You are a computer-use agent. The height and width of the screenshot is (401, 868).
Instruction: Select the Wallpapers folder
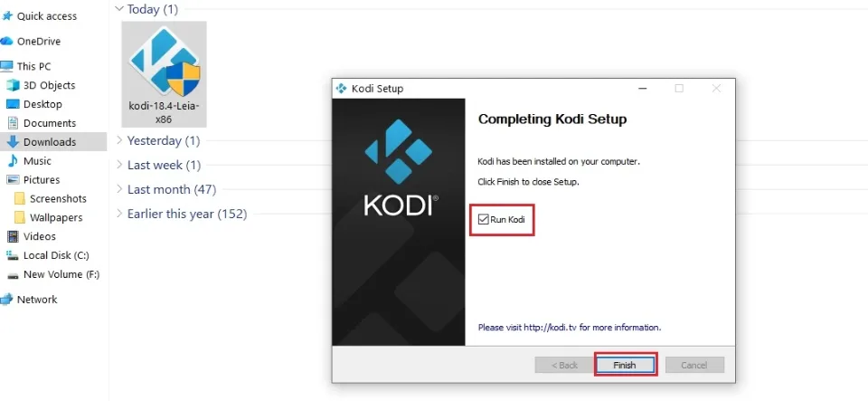pyautogui.click(x=55, y=218)
